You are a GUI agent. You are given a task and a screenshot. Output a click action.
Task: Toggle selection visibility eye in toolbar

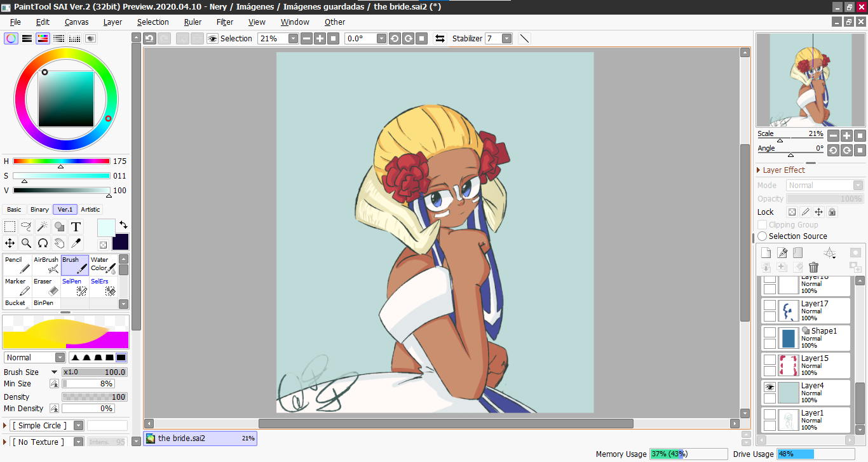[212, 38]
